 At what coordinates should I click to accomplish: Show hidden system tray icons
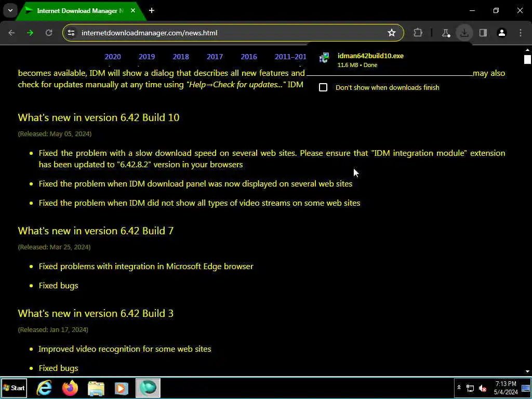[459, 388]
